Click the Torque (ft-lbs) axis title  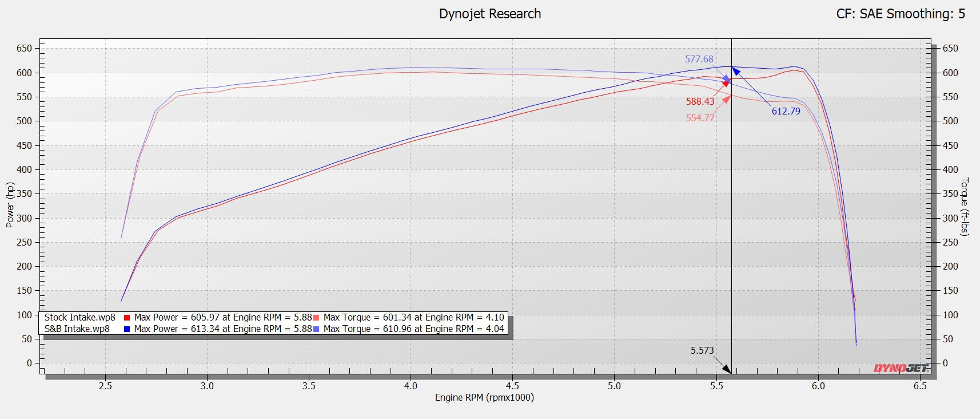tap(965, 206)
